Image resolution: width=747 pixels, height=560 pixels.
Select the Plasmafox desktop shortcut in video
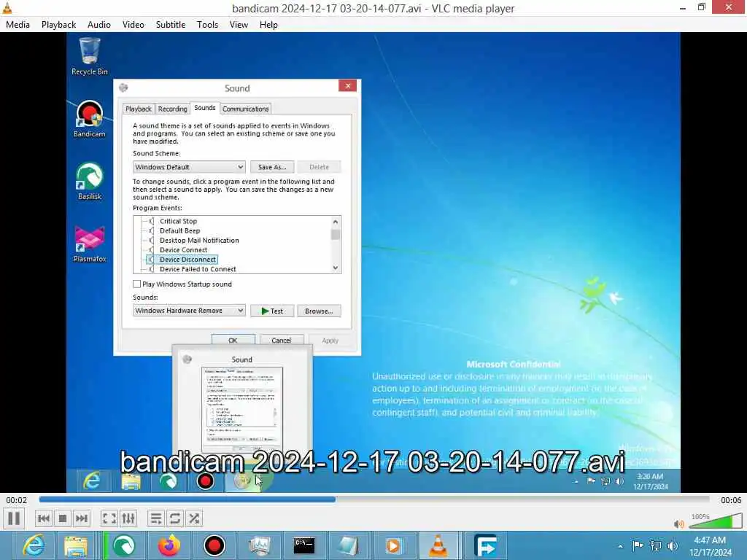click(x=90, y=244)
